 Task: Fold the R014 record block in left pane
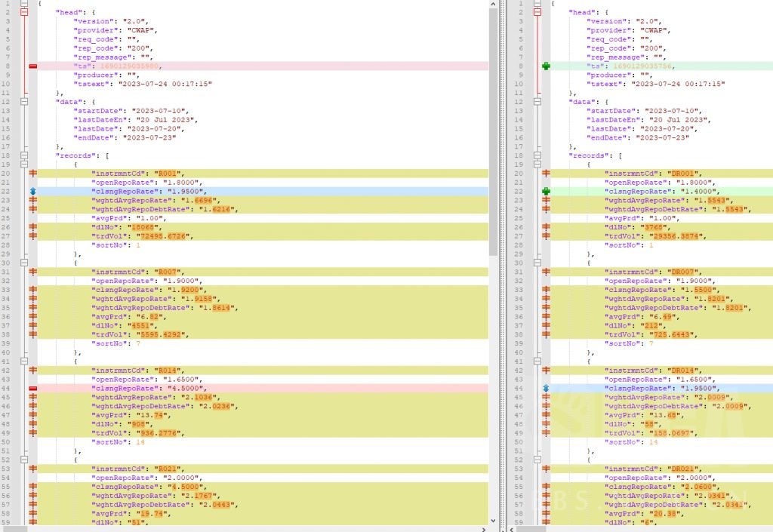(24, 361)
